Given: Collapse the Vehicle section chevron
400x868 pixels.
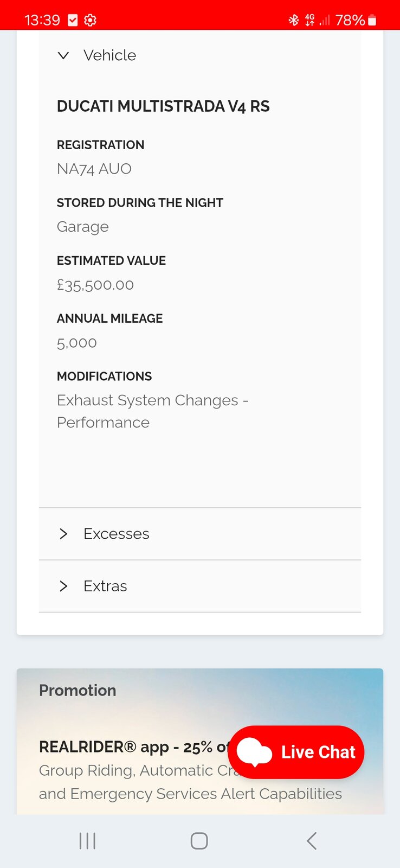Looking at the screenshot, I should (x=63, y=55).
